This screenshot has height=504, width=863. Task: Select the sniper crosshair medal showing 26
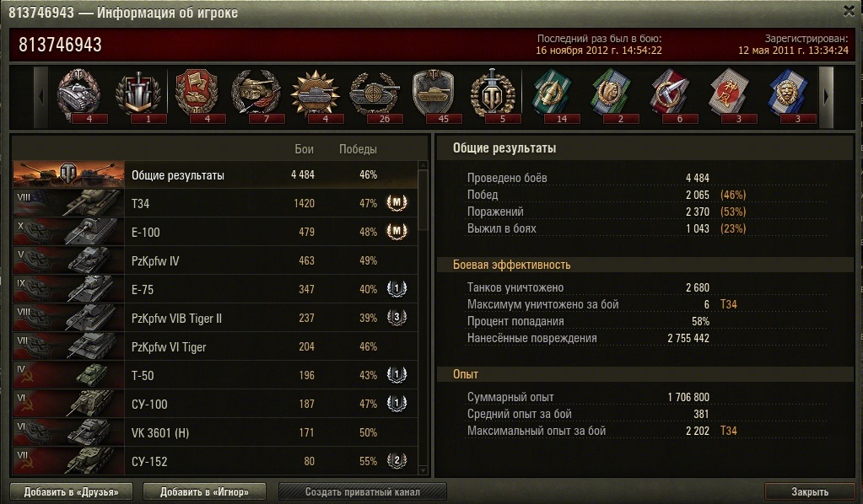pos(375,94)
